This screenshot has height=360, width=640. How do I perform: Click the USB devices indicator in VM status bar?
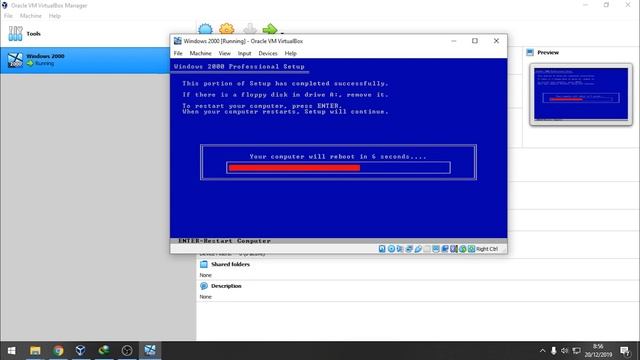[x=418, y=249]
